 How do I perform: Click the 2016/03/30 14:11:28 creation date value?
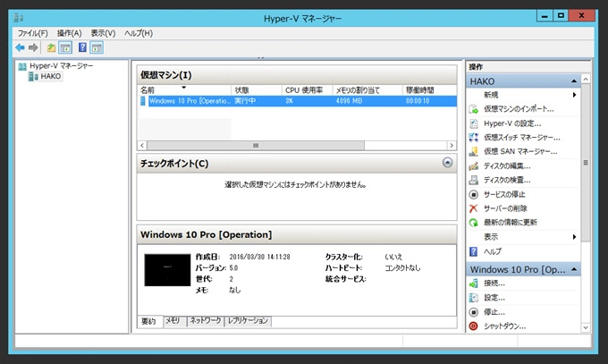point(260,257)
